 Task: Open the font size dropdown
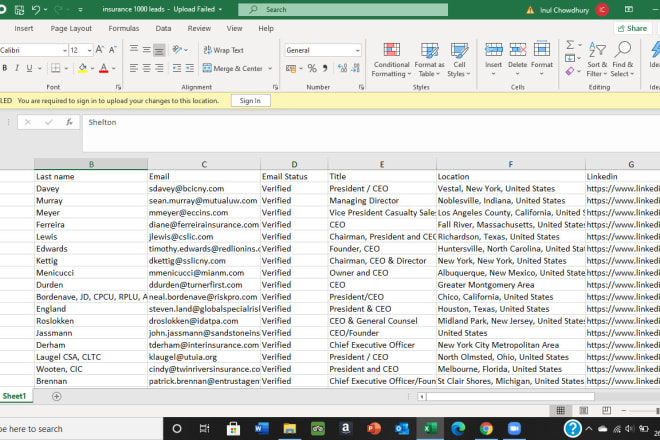tap(90, 51)
